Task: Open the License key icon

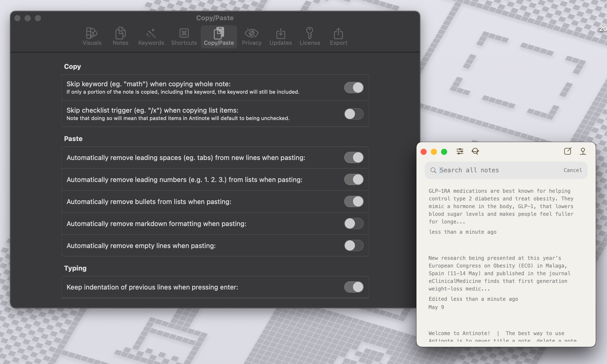Action: click(x=310, y=36)
